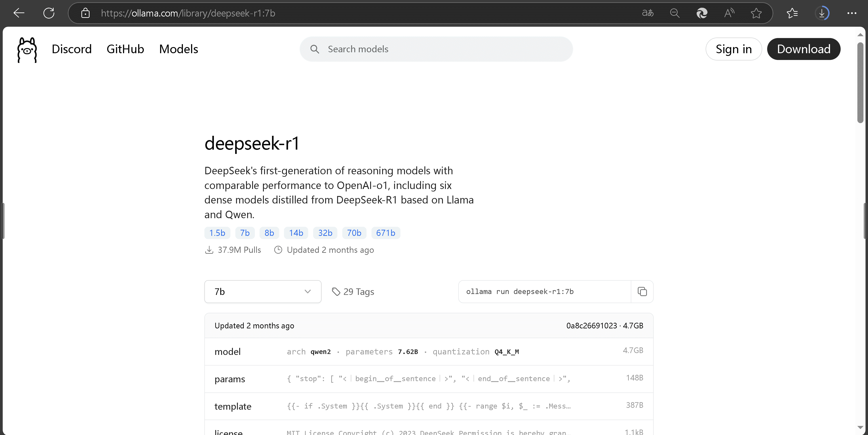The width and height of the screenshot is (868, 435).
Task: Click the 148B params file size
Action: (634, 378)
